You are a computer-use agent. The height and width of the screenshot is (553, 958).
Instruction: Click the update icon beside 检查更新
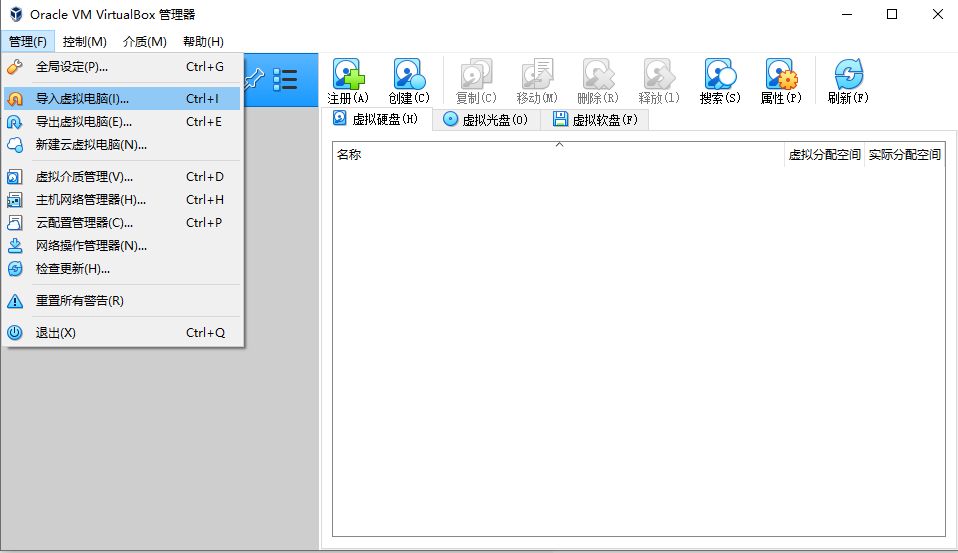(15, 268)
